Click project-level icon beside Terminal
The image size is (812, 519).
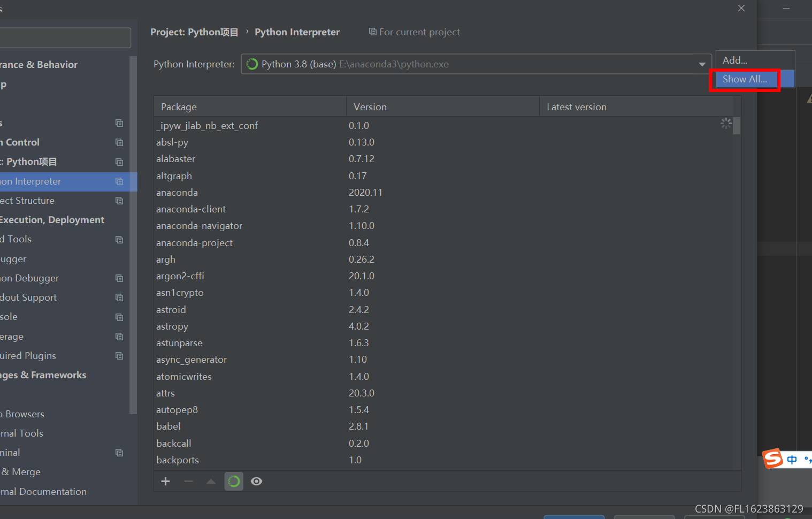(119, 453)
